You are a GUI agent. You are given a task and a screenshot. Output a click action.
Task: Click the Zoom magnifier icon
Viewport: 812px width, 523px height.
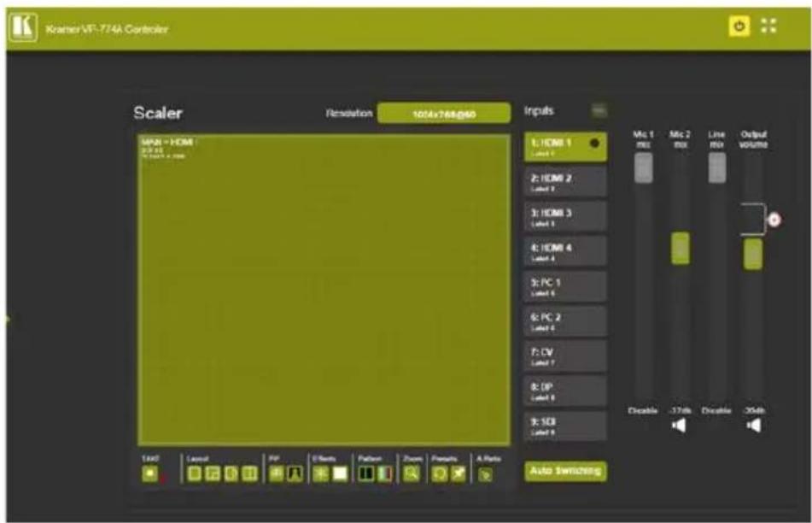tap(412, 473)
